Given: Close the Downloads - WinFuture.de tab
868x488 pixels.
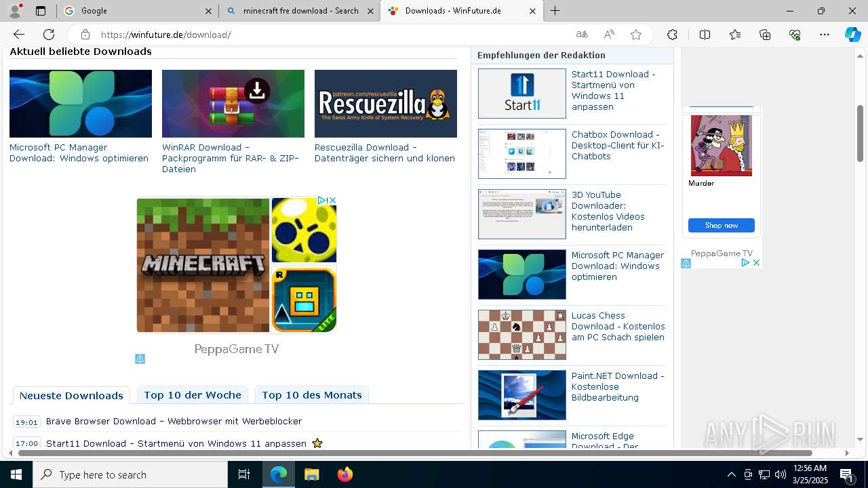Looking at the screenshot, I should [532, 11].
